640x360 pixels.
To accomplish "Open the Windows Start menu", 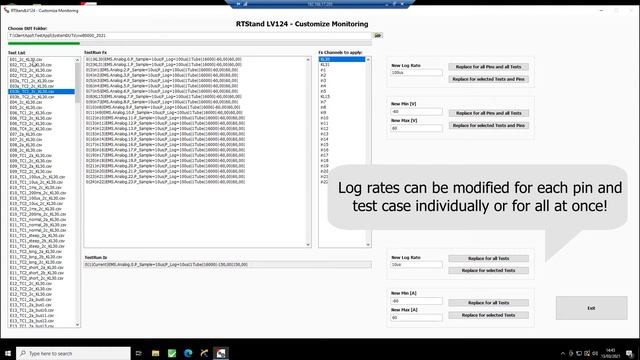I will pyautogui.click(x=8, y=353).
